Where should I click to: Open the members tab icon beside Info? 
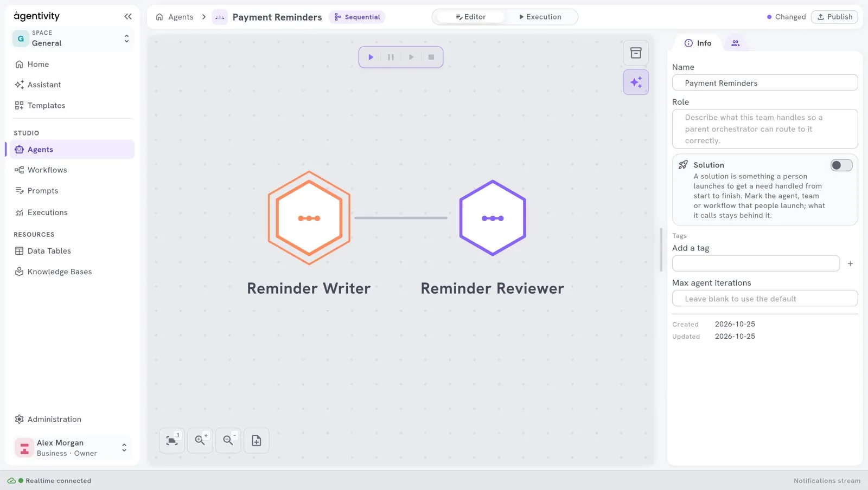736,43
